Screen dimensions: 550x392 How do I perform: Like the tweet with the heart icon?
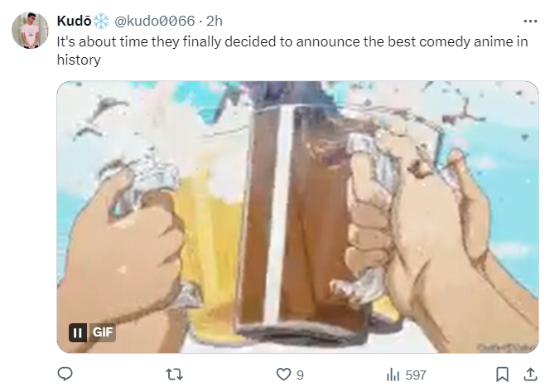(x=283, y=375)
